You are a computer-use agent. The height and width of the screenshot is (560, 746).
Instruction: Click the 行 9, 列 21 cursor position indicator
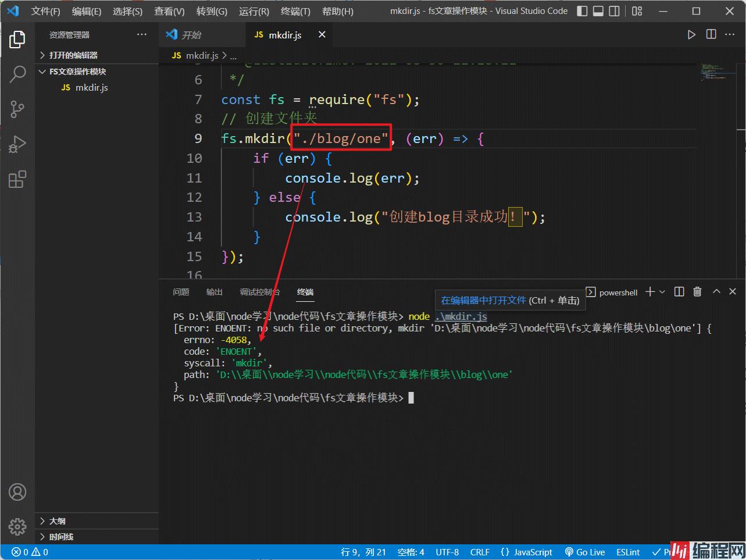pyautogui.click(x=363, y=552)
